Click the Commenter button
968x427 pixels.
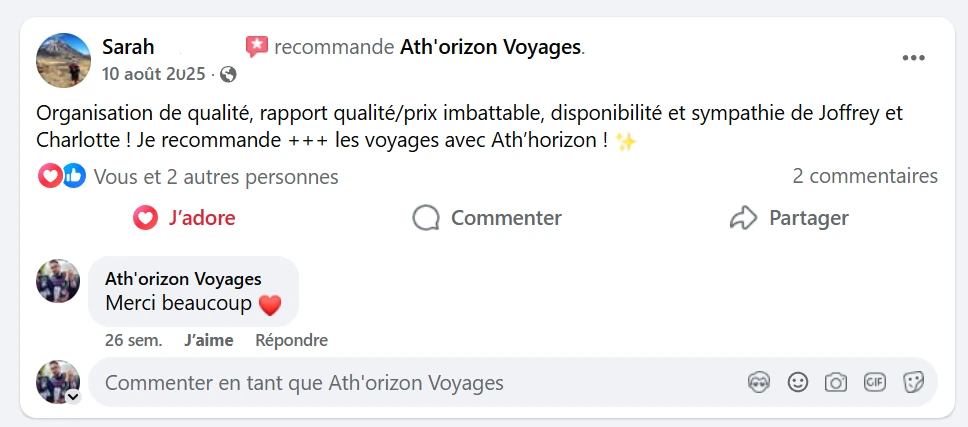tap(487, 218)
